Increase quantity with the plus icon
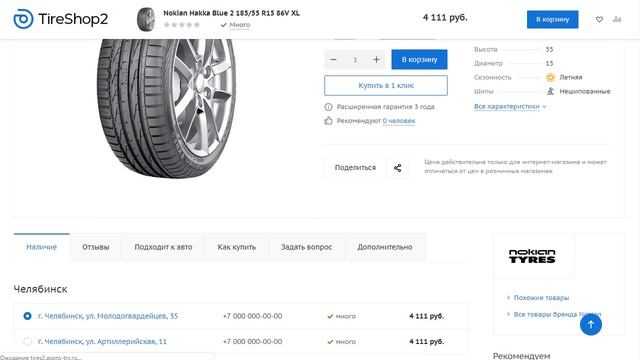640x360 pixels. pyautogui.click(x=376, y=60)
